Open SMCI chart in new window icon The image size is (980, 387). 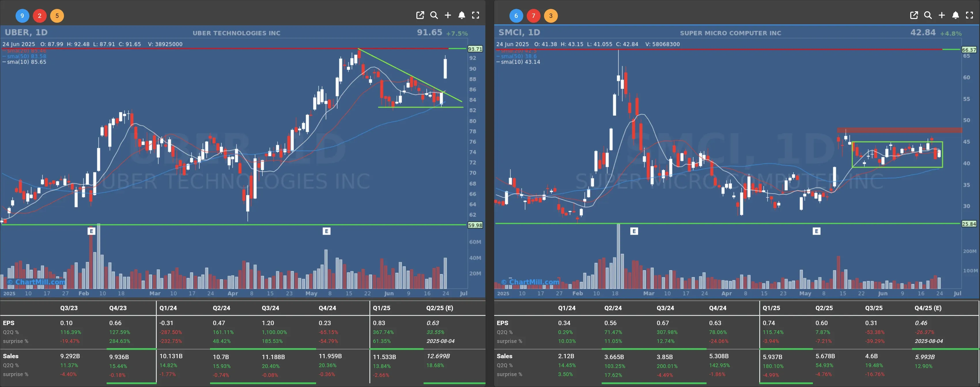click(x=914, y=15)
